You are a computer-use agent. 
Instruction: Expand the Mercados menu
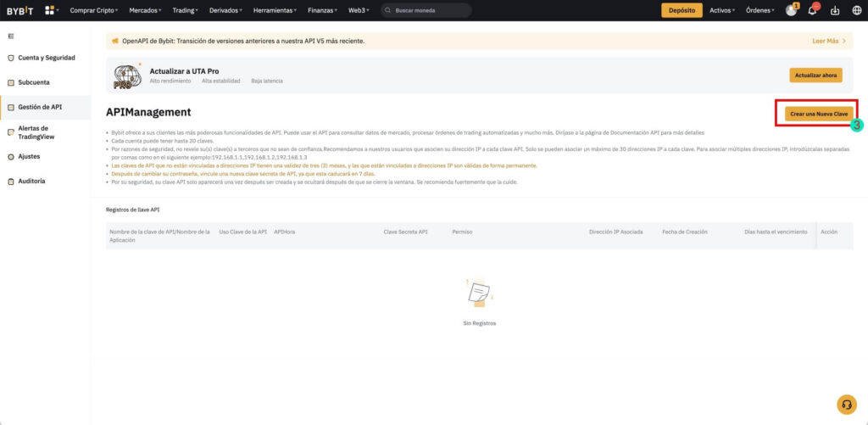pyautogui.click(x=145, y=10)
